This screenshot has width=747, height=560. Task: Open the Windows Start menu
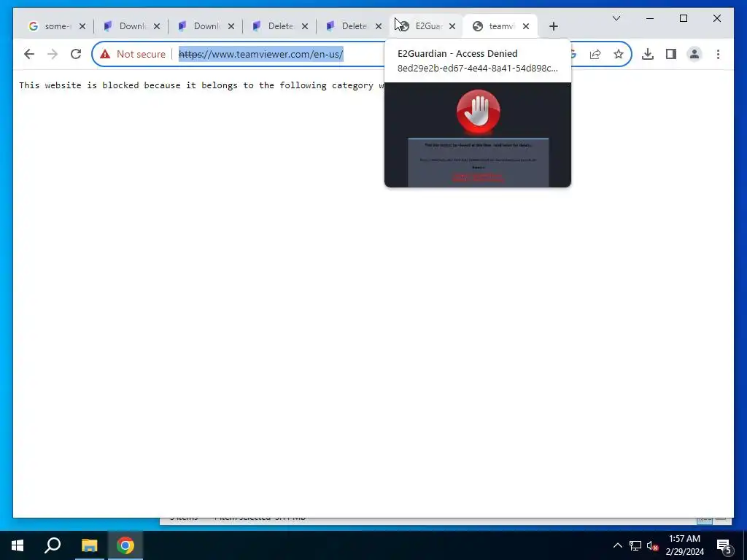coord(18,545)
